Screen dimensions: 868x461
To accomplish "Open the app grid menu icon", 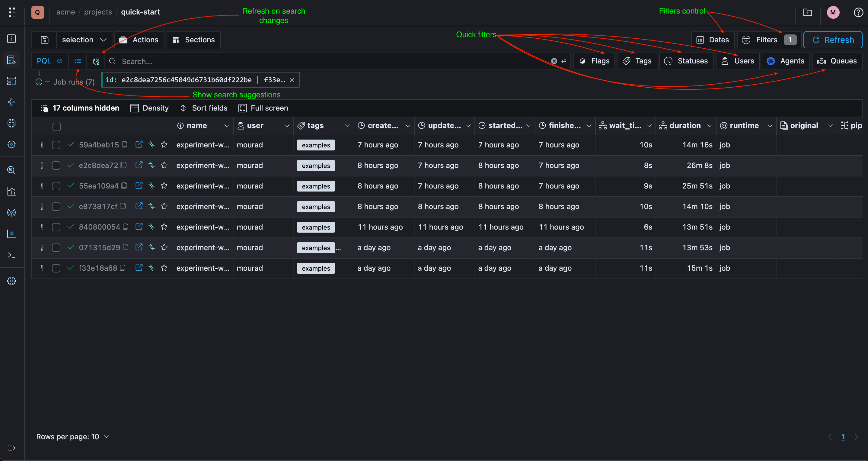I will pos(12,12).
